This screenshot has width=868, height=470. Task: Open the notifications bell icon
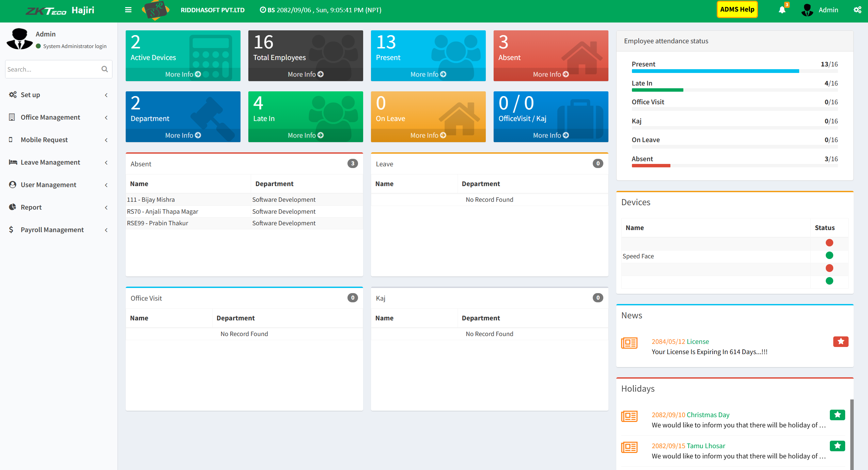(782, 10)
